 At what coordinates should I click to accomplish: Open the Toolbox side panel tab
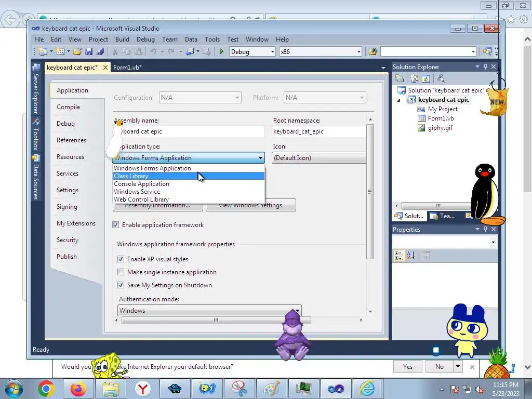[36, 135]
